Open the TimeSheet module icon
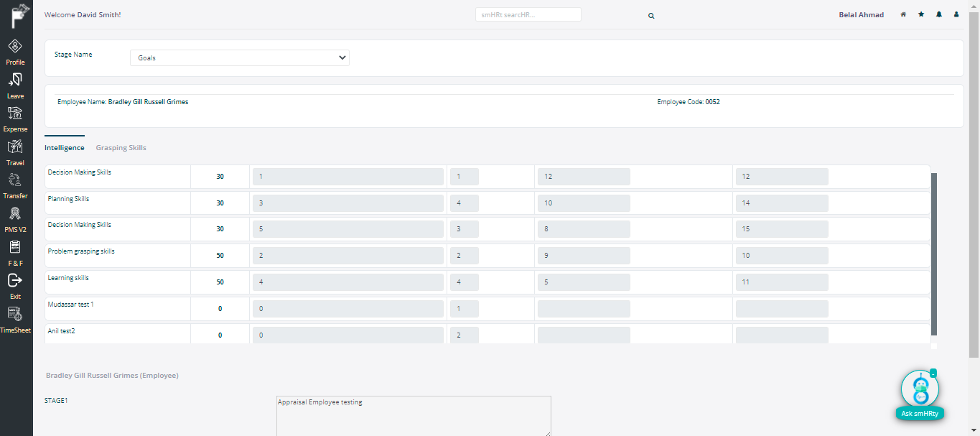The width and height of the screenshot is (980, 436). pyautogui.click(x=15, y=315)
